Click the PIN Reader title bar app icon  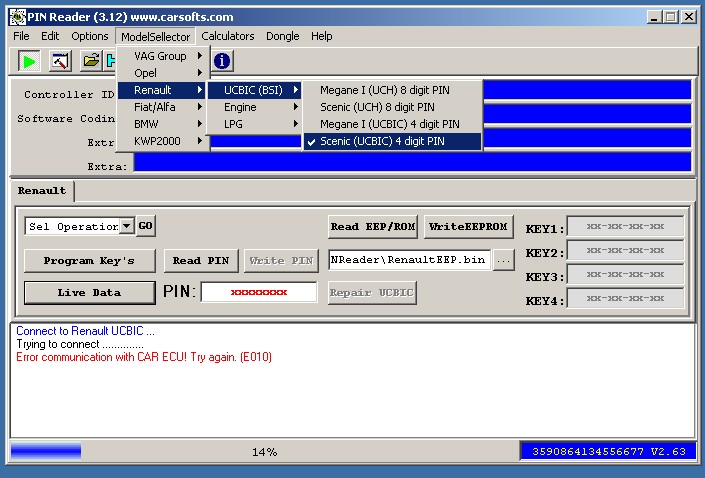point(18,17)
